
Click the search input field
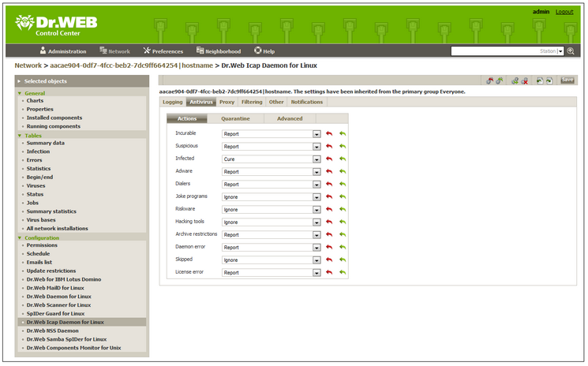click(x=494, y=51)
